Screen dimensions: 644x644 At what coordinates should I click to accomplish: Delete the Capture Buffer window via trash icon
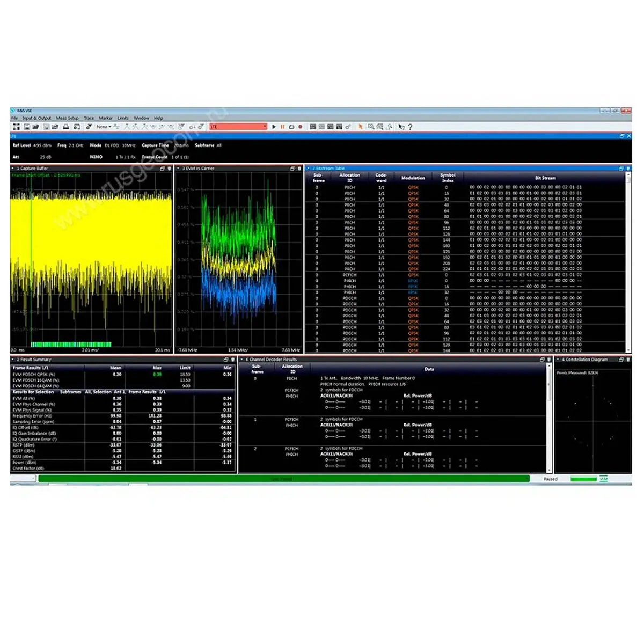tap(170, 169)
